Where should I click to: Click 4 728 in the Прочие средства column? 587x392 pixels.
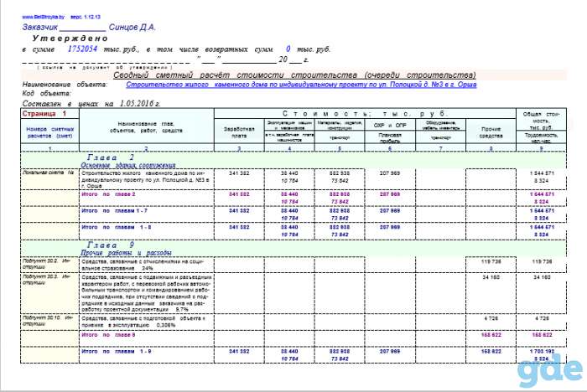[491, 318]
